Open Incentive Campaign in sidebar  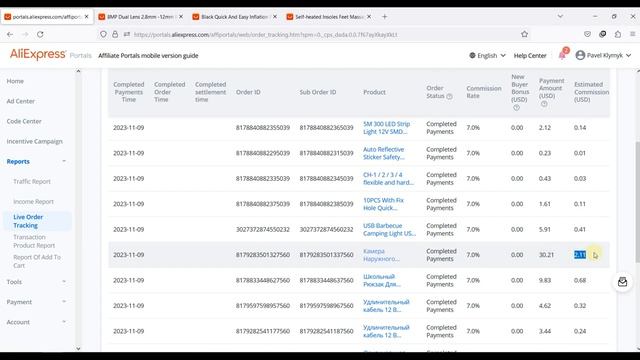tap(35, 141)
